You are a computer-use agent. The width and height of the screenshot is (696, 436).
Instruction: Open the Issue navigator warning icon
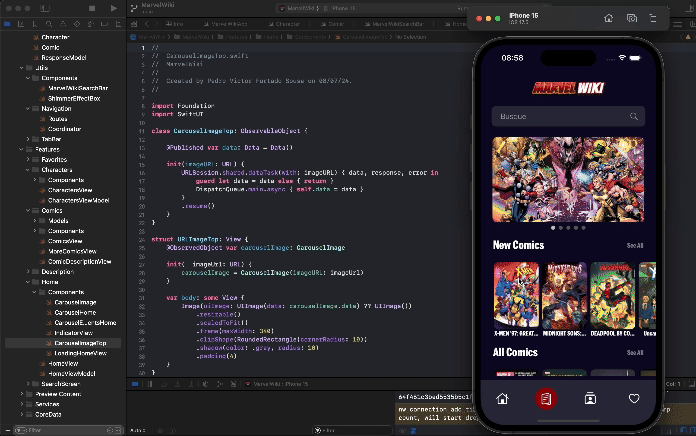coord(63,24)
